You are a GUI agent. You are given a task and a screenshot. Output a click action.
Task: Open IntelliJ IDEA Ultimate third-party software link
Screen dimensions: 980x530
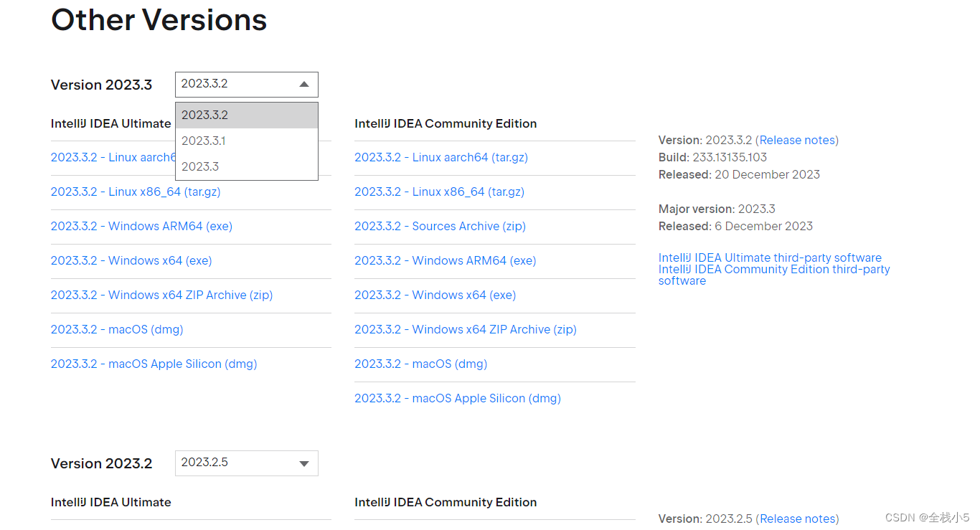[770, 258]
